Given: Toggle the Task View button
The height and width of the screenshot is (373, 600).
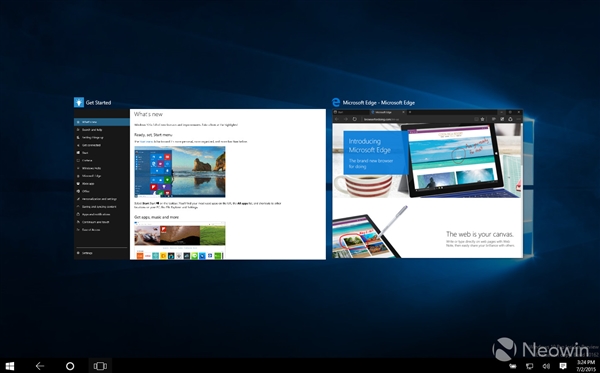Looking at the screenshot, I should point(100,366).
